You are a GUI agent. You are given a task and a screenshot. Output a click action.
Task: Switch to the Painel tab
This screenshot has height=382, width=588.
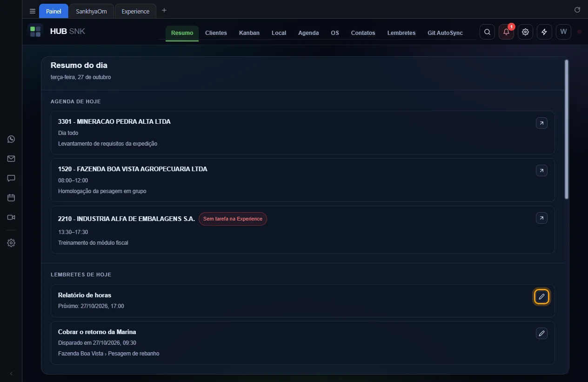(53, 11)
